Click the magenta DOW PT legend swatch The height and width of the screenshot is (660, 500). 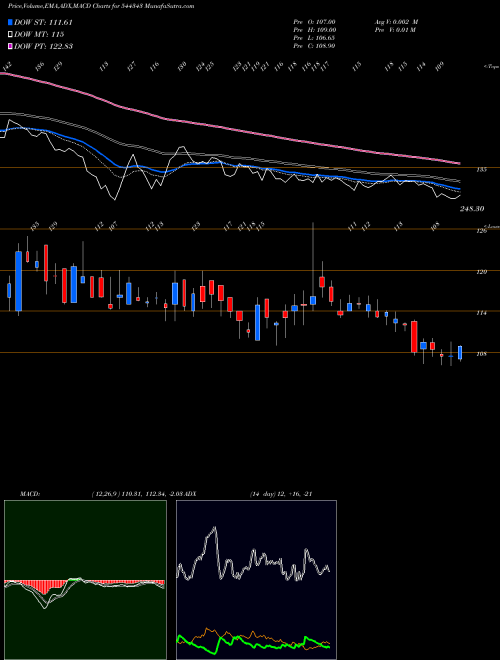coord(10,46)
